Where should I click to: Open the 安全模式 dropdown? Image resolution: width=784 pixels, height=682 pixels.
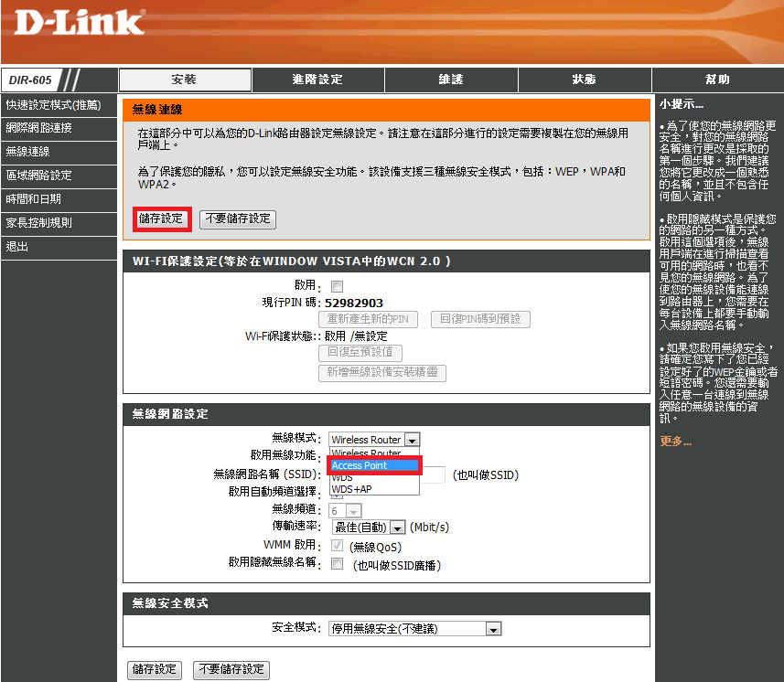pyautogui.click(x=415, y=629)
